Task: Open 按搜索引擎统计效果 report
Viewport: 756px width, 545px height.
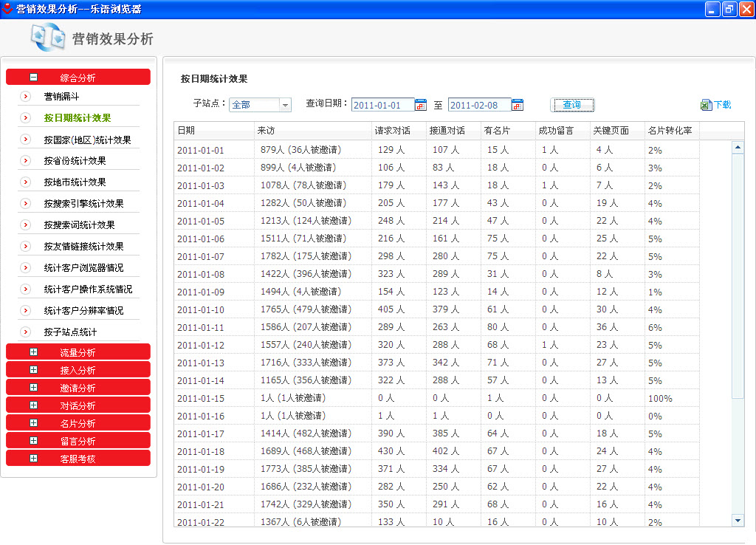Action: (83, 204)
